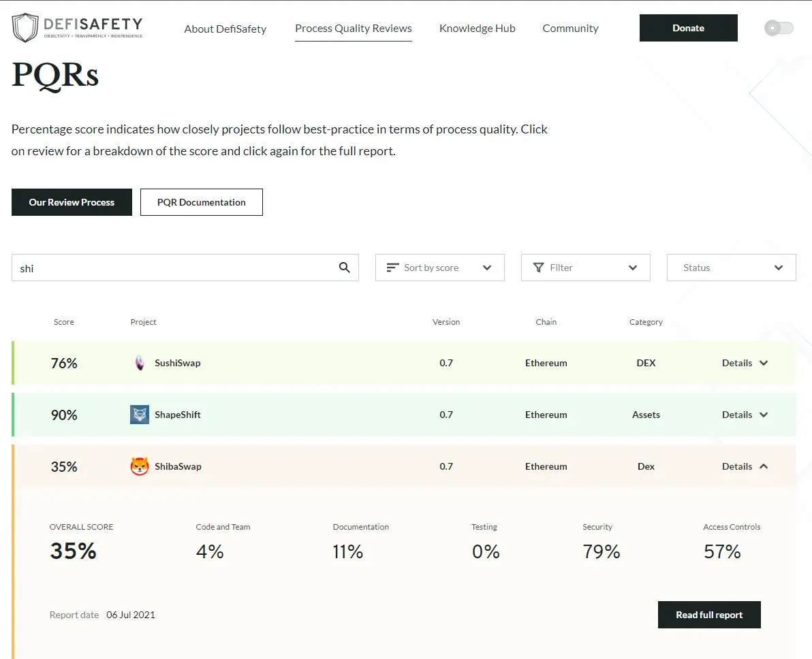Click the ShapeShift project name
This screenshot has width=812, height=659.
click(x=178, y=415)
